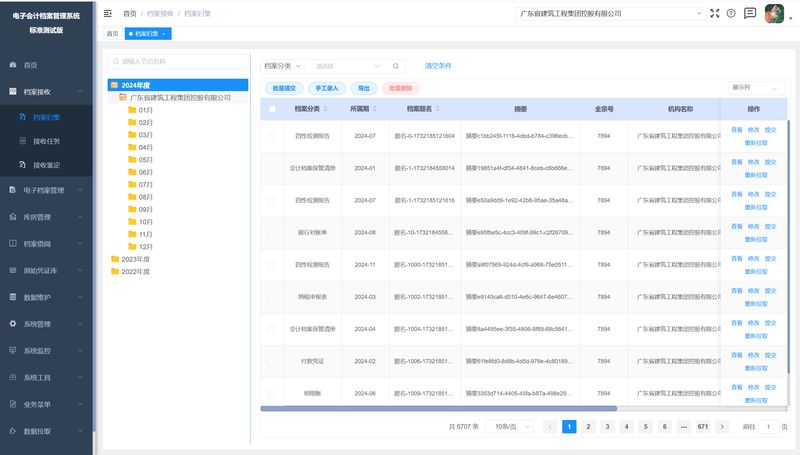The width and height of the screenshot is (800, 455).
Task: Sort by 档案分类 column arrows
Action: tap(326, 109)
